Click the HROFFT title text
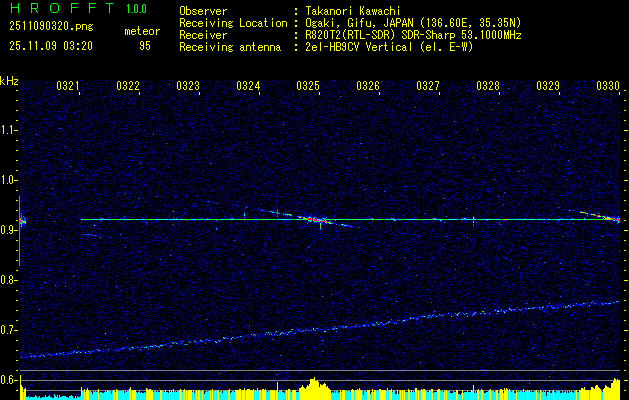 coord(59,10)
